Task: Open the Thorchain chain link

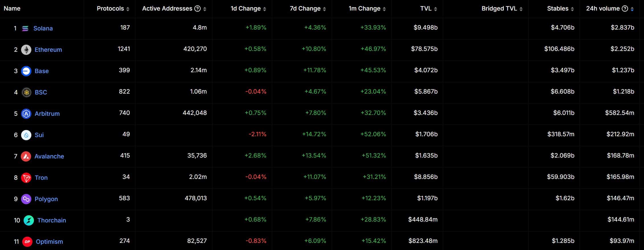Action: (52, 220)
